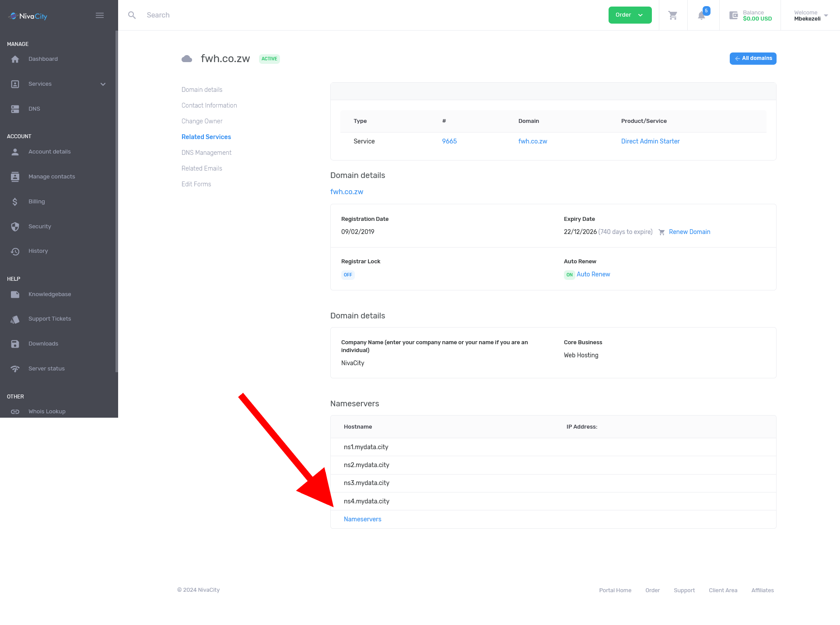The width and height of the screenshot is (840, 625).
Task: Open Contact Information
Action: pos(209,105)
